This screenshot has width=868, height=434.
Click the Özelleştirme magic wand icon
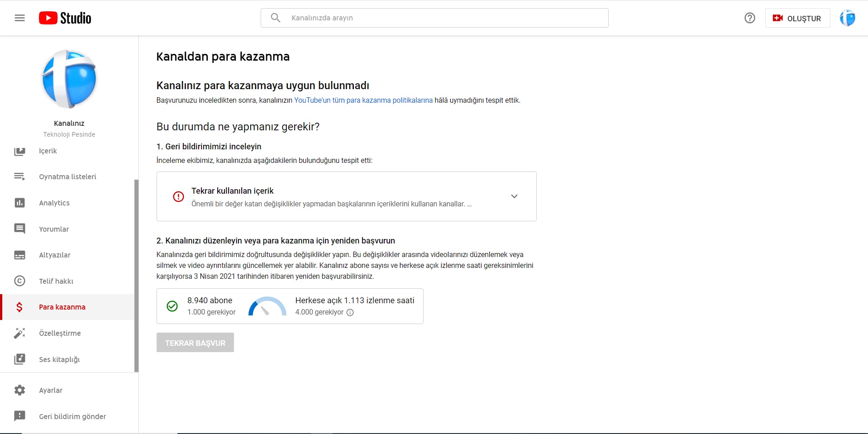[19, 333]
